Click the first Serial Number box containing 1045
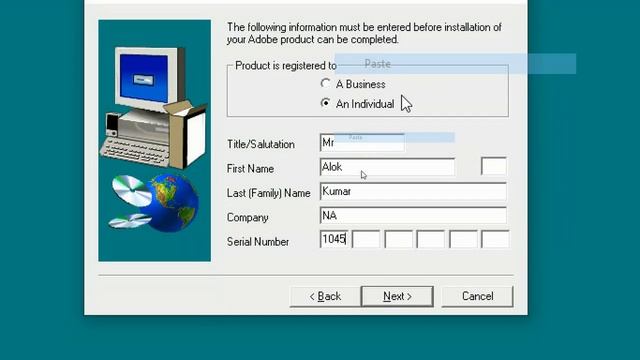This screenshot has height=360, width=640. coord(334,239)
